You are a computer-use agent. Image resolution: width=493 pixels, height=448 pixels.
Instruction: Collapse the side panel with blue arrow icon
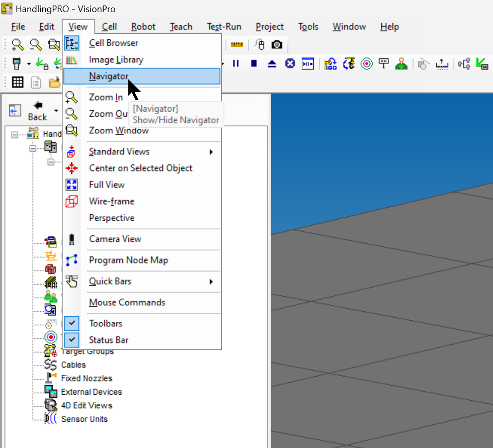[x=15, y=111]
